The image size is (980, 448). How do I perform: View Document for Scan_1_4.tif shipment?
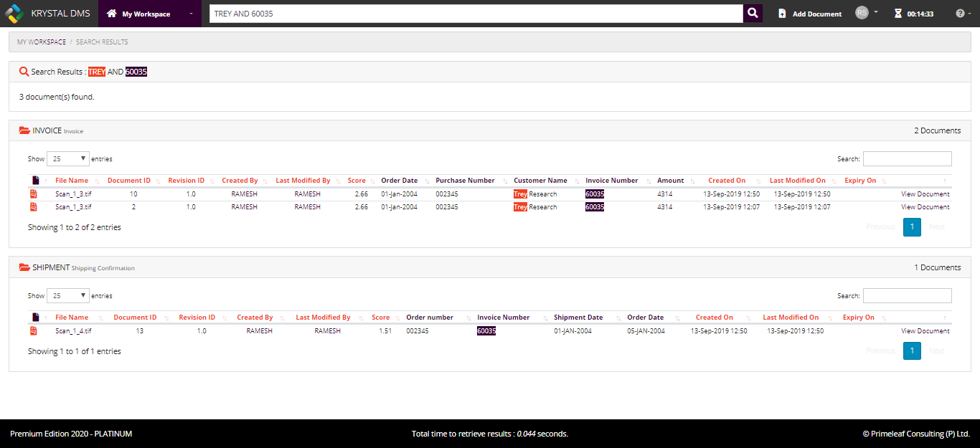point(925,331)
